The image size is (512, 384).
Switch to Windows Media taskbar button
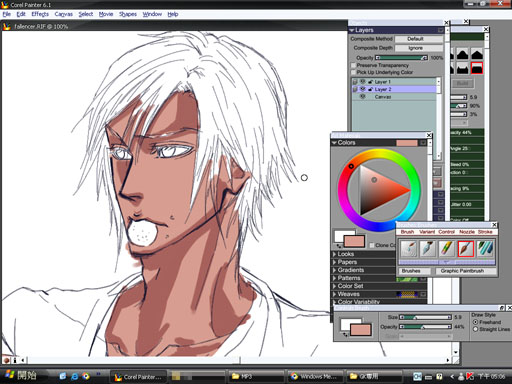[x=314, y=377]
